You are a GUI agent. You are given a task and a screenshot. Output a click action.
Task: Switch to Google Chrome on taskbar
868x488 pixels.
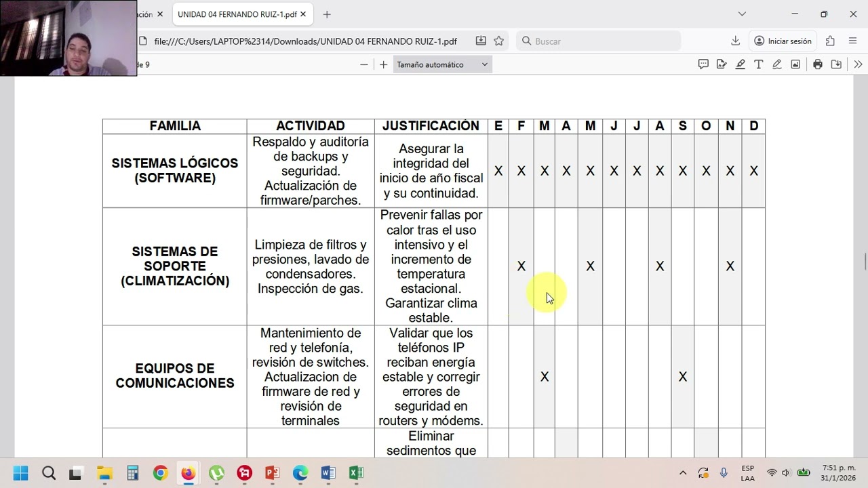160,472
